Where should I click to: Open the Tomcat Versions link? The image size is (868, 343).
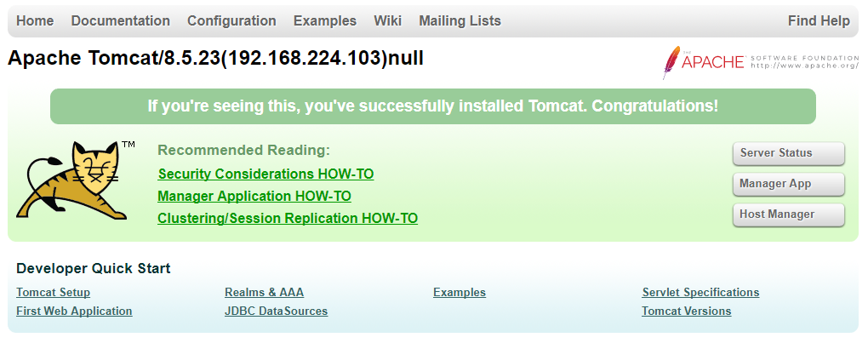point(687,311)
